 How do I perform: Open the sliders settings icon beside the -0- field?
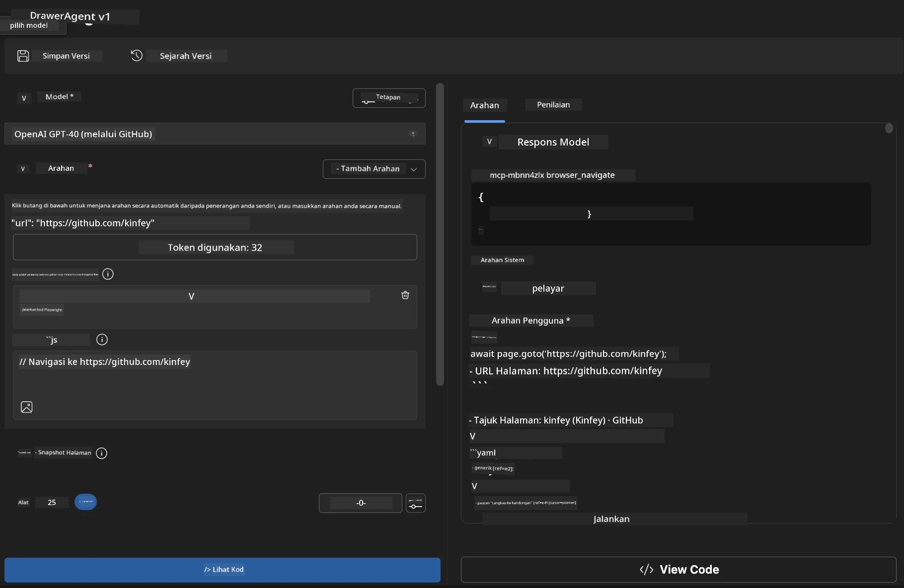coord(416,503)
